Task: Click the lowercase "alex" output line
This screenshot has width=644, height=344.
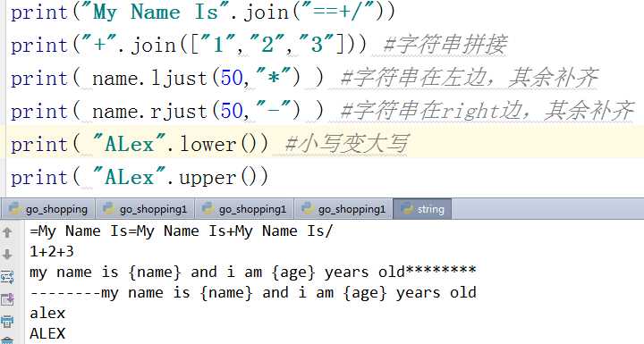Action: pyautogui.click(x=47, y=314)
